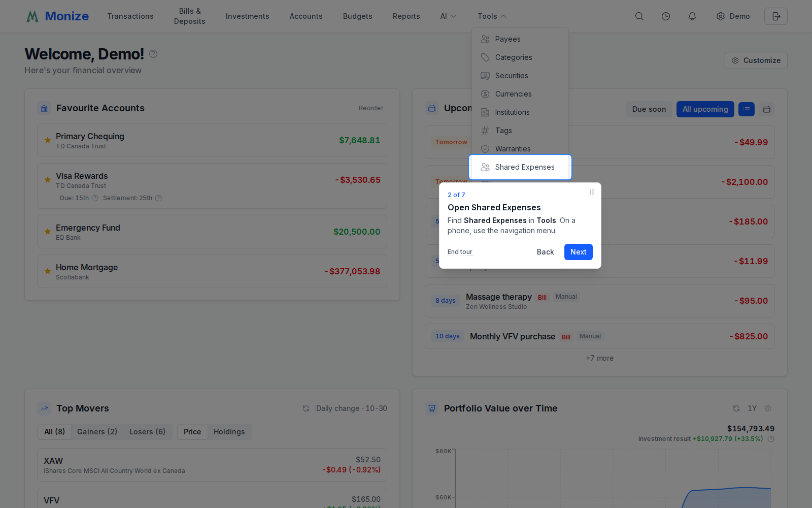Click the Monize logo icon
Viewport: 812px width, 508px height.
pyautogui.click(x=32, y=16)
